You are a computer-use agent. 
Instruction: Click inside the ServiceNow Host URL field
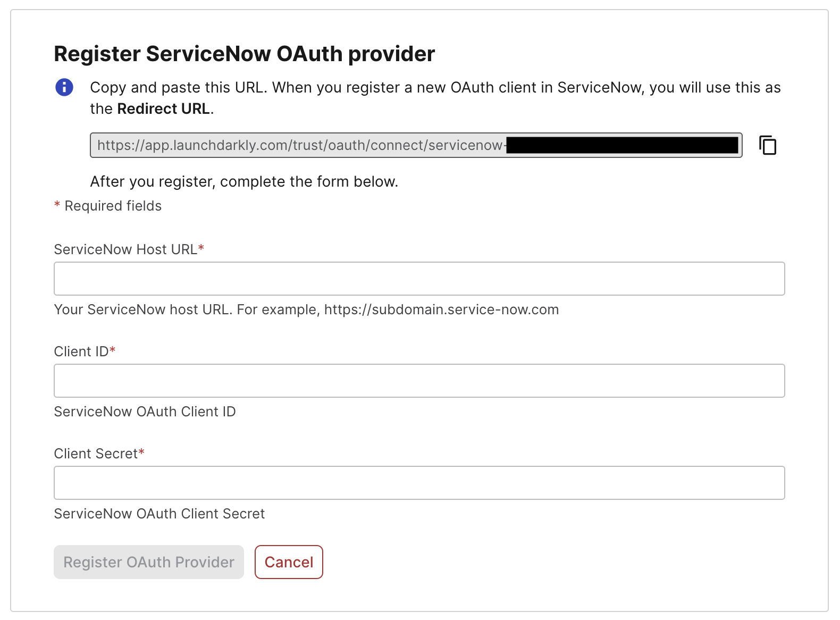click(419, 278)
